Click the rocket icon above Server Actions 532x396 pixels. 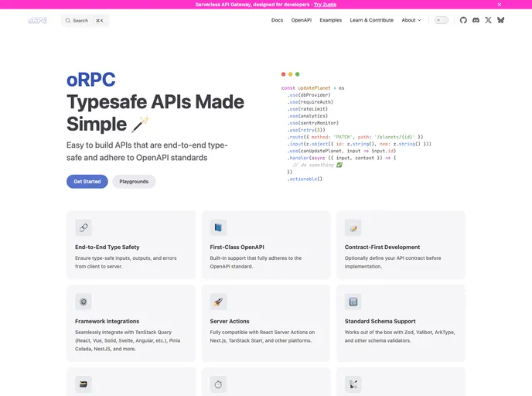pyautogui.click(x=218, y=302)
